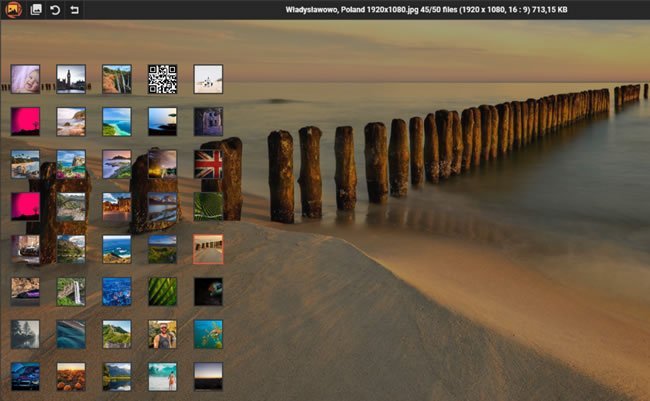Select the dark horizon at dusk thumbnail
This screenshot has height=401, width=650.
(x=208, y=377)
